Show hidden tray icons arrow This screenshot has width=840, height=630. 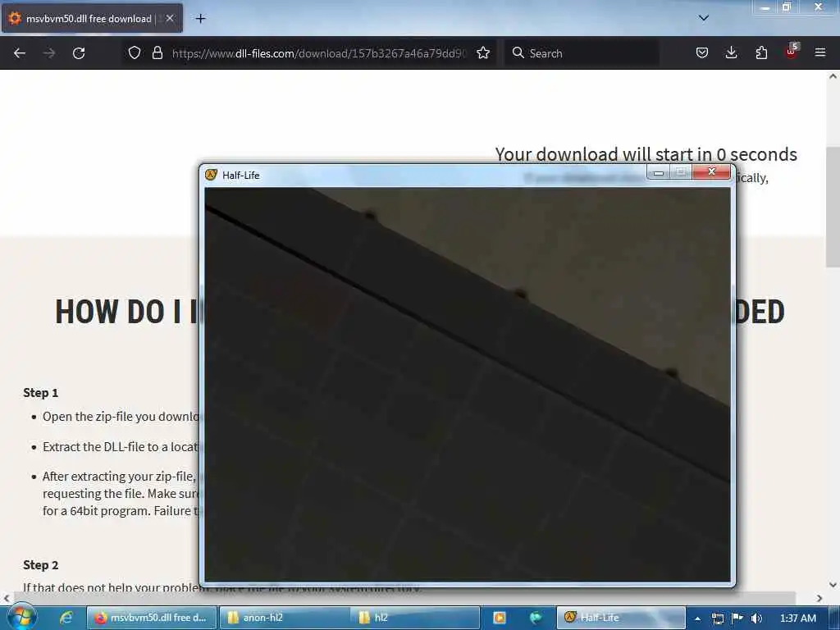pos(697,619)
